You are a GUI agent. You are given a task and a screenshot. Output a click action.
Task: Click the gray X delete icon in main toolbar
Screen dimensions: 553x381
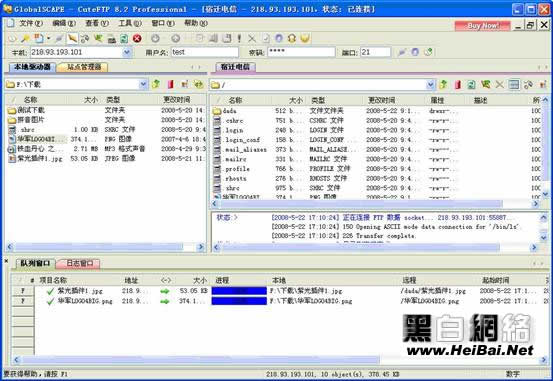pos(252,38)
